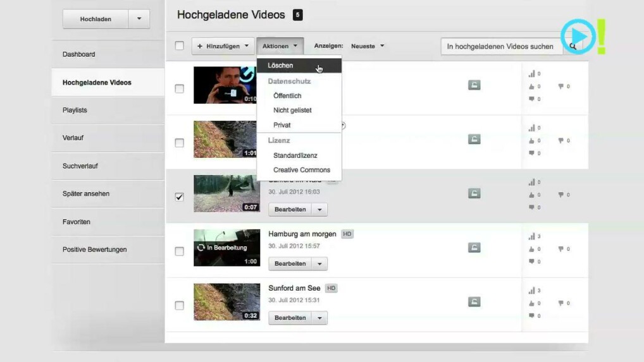Open the Neueste sort dropdown
This screenshot has height=362, width=644.
(x=368, y=46)
